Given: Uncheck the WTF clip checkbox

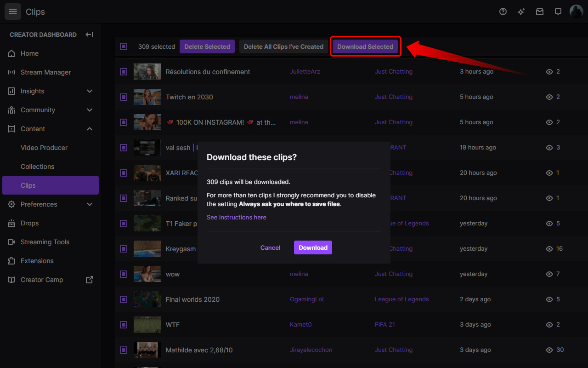Looking at the screenshot, I should (x=124, y=325).
